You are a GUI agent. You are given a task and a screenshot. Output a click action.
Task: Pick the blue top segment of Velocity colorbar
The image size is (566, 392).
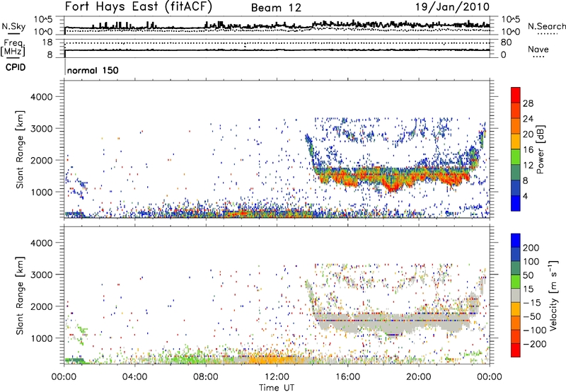pyautogui.click(x=516, y=241)
